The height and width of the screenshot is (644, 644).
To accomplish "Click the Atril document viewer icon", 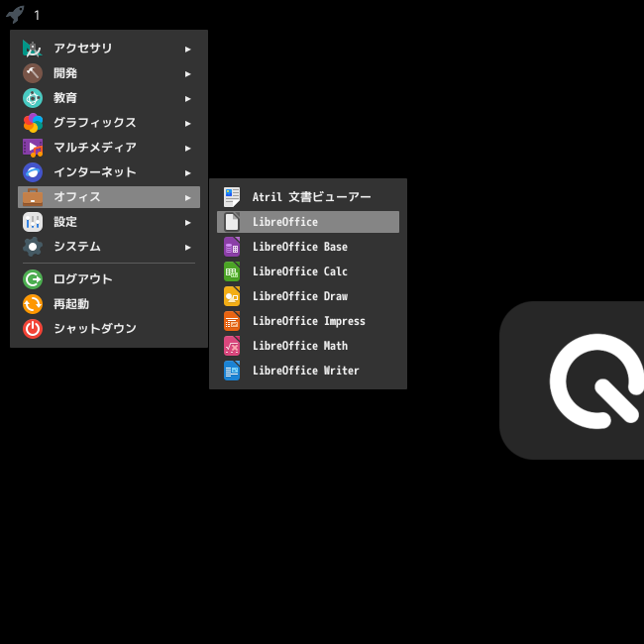I will 232,197.
